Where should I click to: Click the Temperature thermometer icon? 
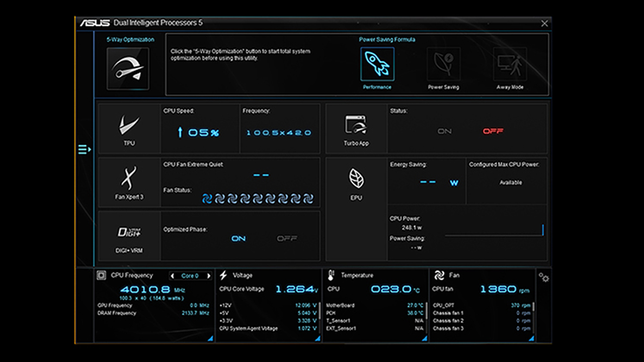pos(331,276)
